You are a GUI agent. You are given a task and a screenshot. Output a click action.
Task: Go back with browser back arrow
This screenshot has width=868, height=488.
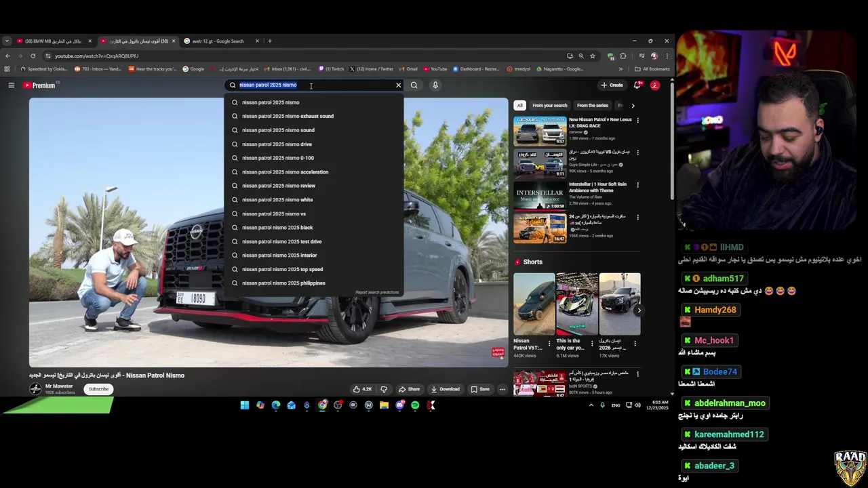click(7, 56)
